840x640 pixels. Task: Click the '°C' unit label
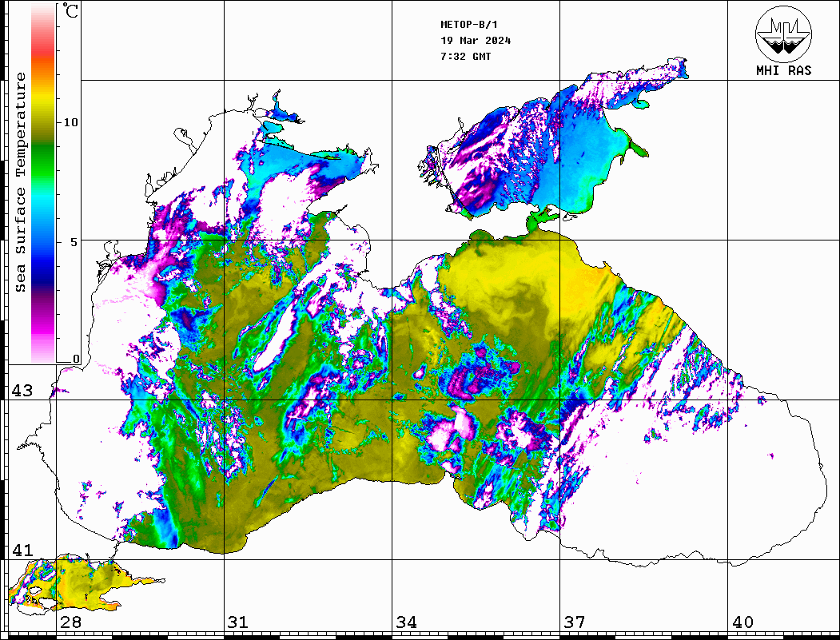pos(70,10)
